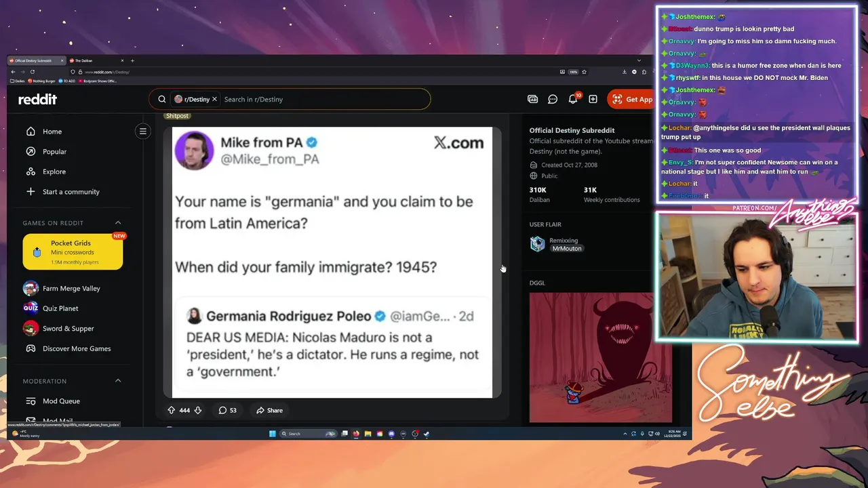Open the browser tab list dropdown
The height and width of the screenshot is (488, 868).
pyautogui.click(x=639, y=60)
